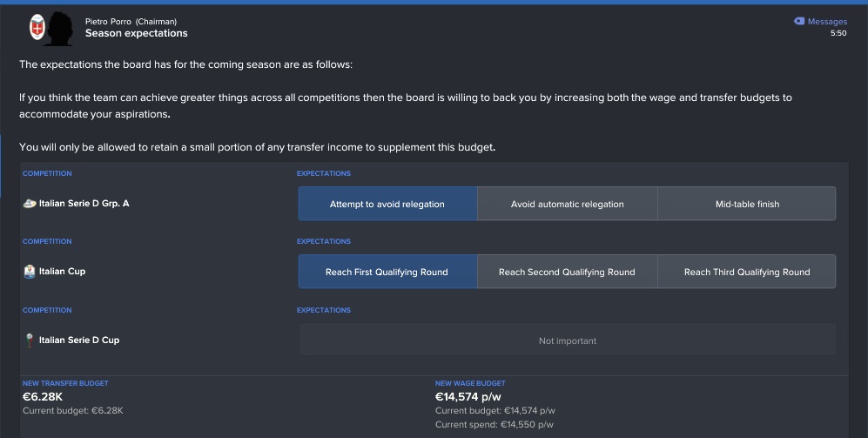
Task: Click the club crest badge icon
Action: [37, 27]
